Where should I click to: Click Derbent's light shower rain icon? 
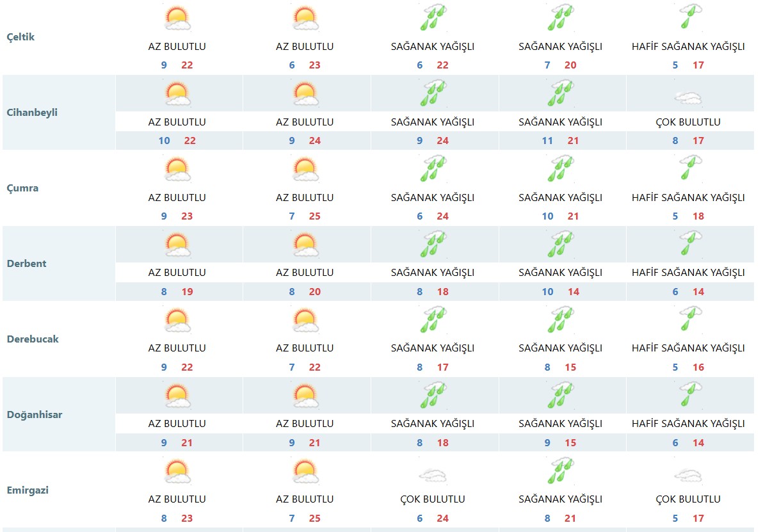pos(690,244)
